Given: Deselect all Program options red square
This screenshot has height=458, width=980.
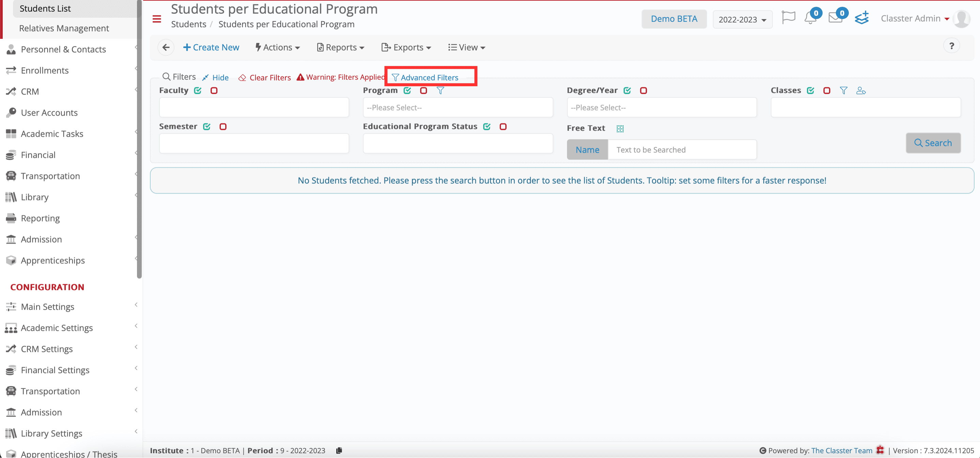Looking at the screenshot, I should [424, 91].
